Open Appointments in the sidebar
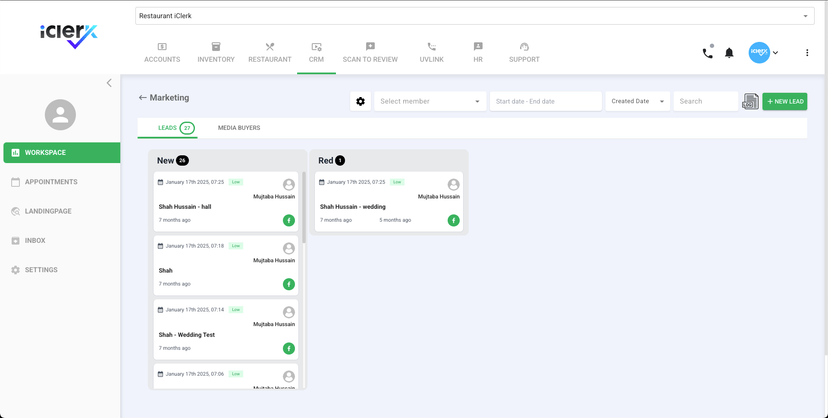This screenshot has height=418, width=828. tap(51, 182)
